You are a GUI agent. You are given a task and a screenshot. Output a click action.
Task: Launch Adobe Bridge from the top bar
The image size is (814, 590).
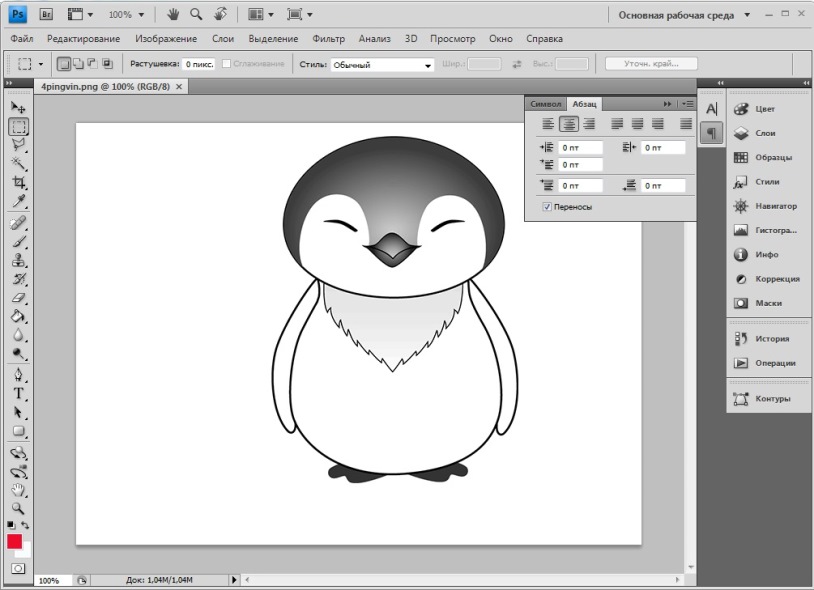[x=46, y=15]
